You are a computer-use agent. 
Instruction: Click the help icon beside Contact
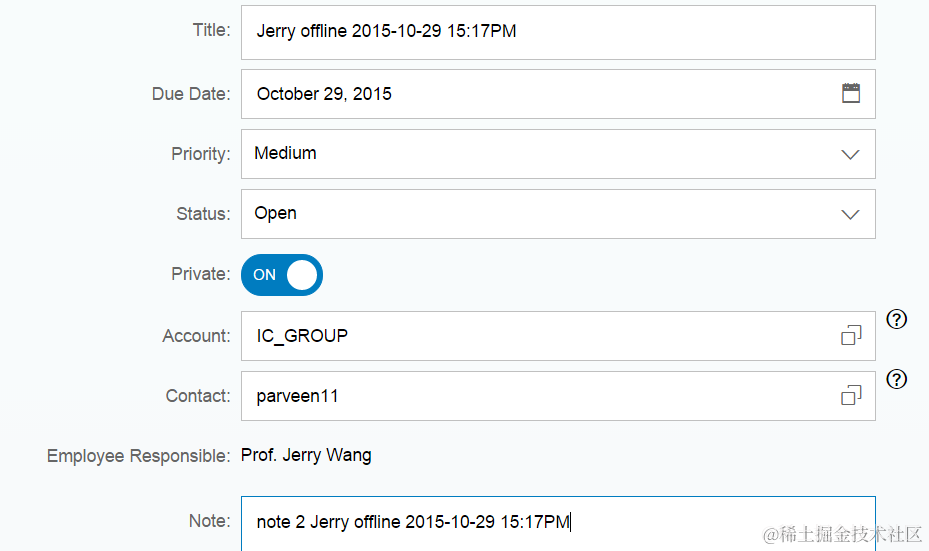[x=897, y=379]
